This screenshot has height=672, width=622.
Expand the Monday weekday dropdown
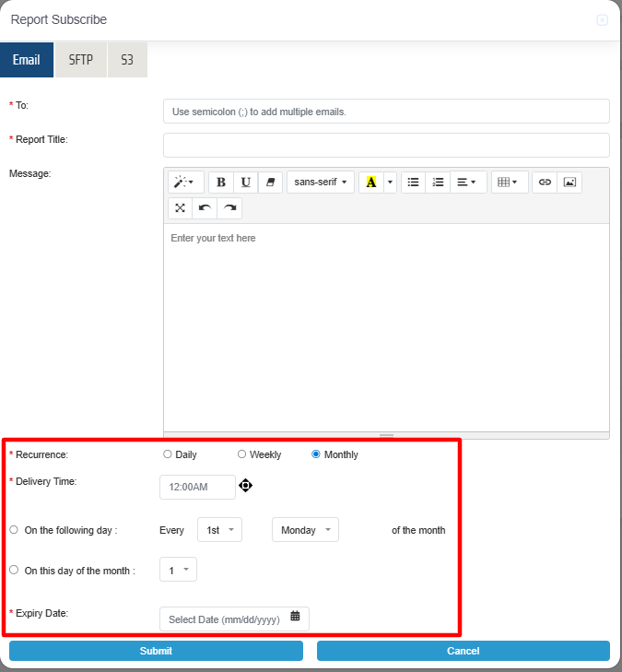(x=305, y=530)
